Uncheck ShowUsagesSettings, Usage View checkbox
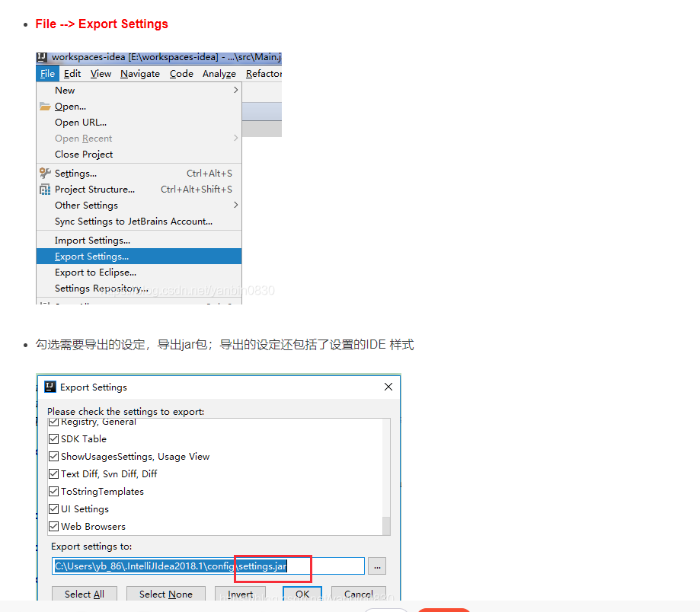 pyautogui.click(x=53, y=456)
